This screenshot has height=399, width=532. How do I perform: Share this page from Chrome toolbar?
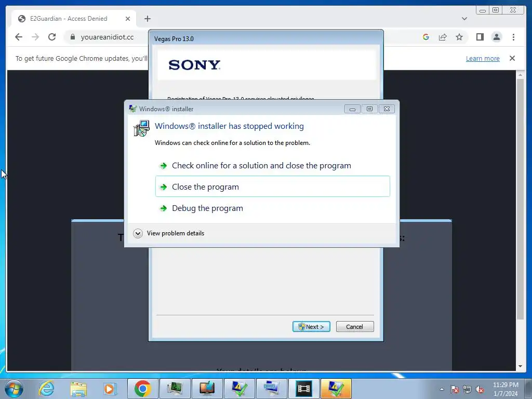tap(443, 37)
